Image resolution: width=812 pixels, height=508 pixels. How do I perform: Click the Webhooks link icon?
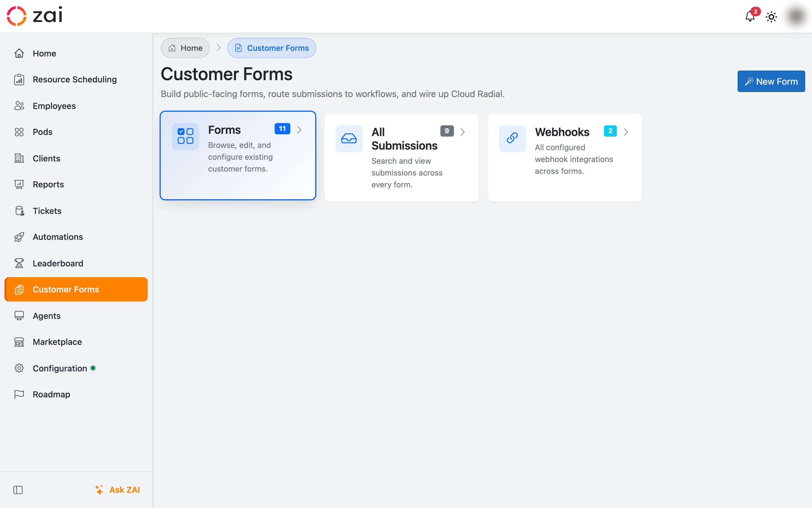pyautogui.click(x=512, y=138)
